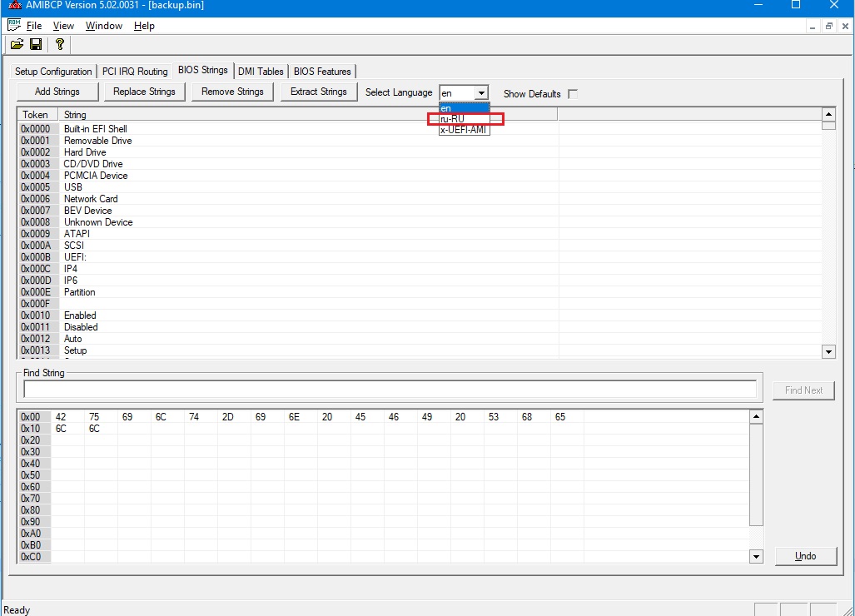This screenshot has width=855, height=616.
Task: Close the inner backup.bin document window
Action: [x=845, y=26]
